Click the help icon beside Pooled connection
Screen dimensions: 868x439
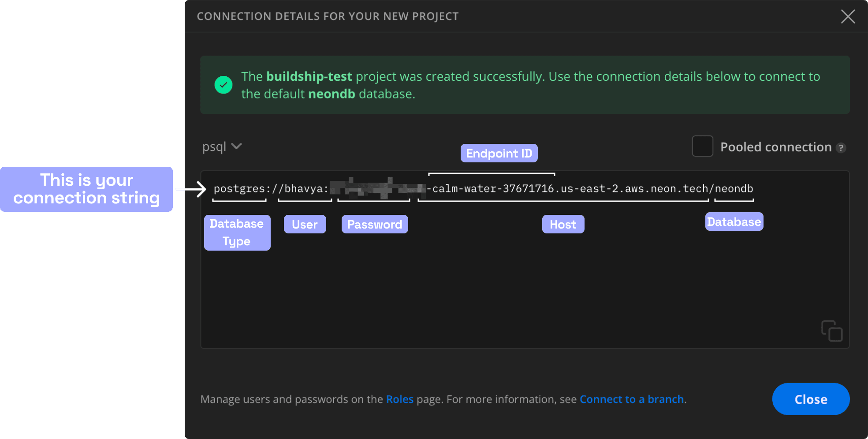point(842,148)
